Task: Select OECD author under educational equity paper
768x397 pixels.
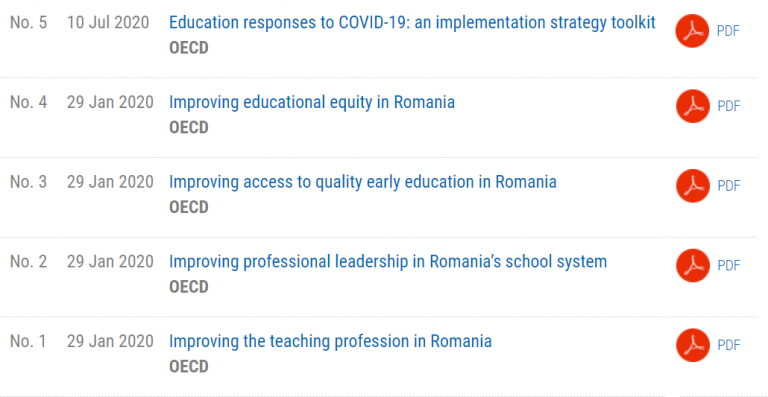Action: click(189, 128)
